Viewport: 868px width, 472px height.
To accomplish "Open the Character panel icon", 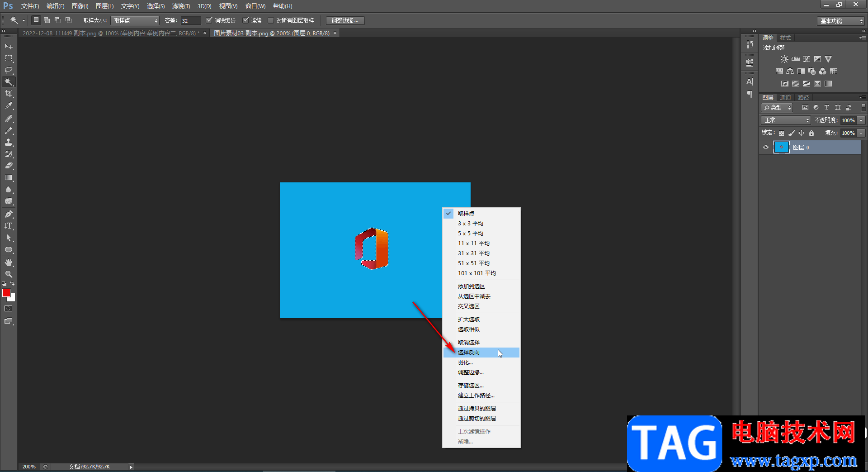I will point(750,81).
